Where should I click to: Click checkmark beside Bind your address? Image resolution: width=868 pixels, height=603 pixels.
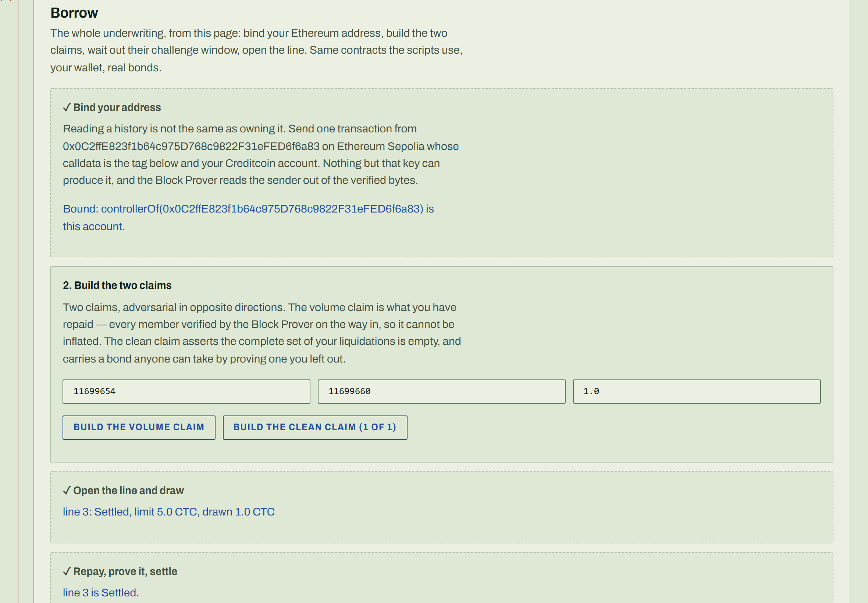(67, 108)
